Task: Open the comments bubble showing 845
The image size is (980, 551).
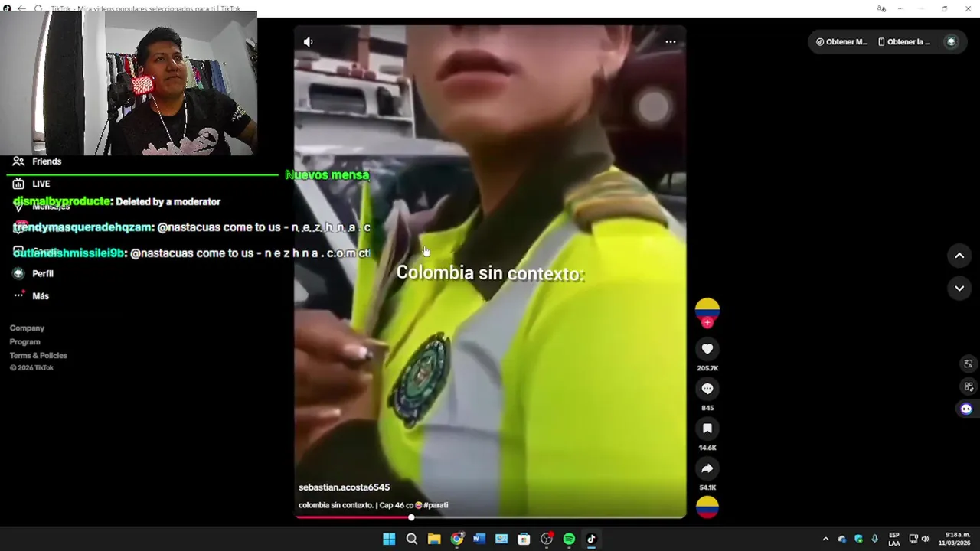Action: click(x=707, y=389)
